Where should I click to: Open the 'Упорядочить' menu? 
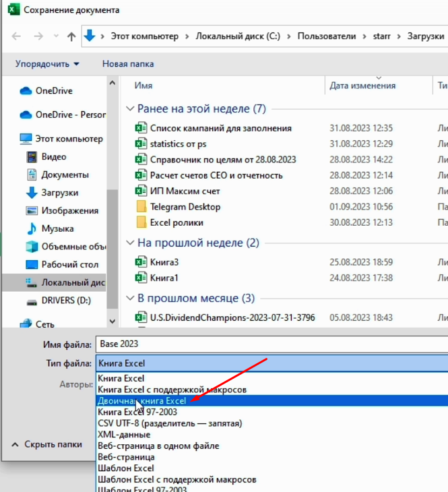click(x=47, y=64)
